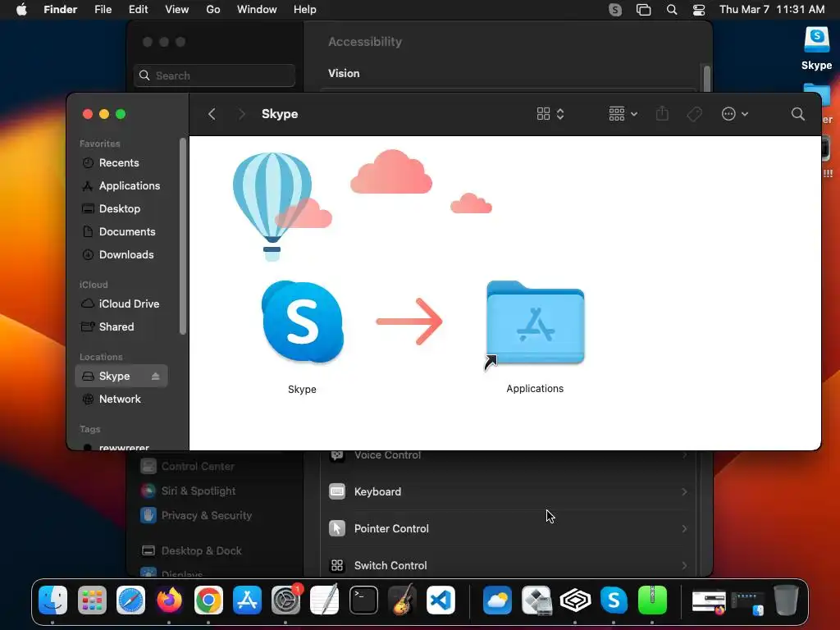This screenshot has height=630, width=840.
Task: Open the Skype disk icon on desktop
Action: point(816,40)
